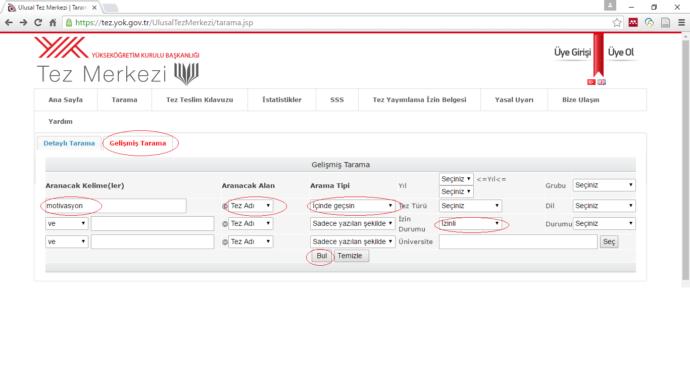Open second row Sadece yazılan şekilde dropdown
This screenshot has width=690, height=388.
click(x=352, y=223)
